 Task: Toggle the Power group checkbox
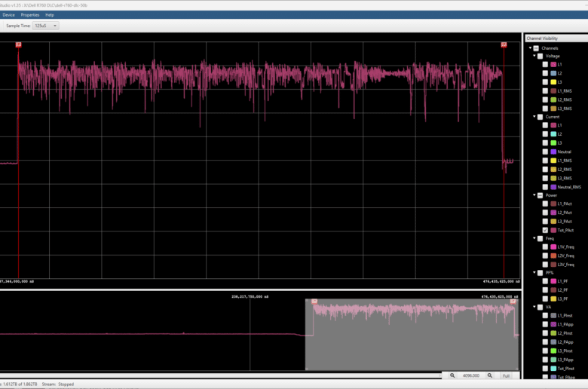[541, 195]
